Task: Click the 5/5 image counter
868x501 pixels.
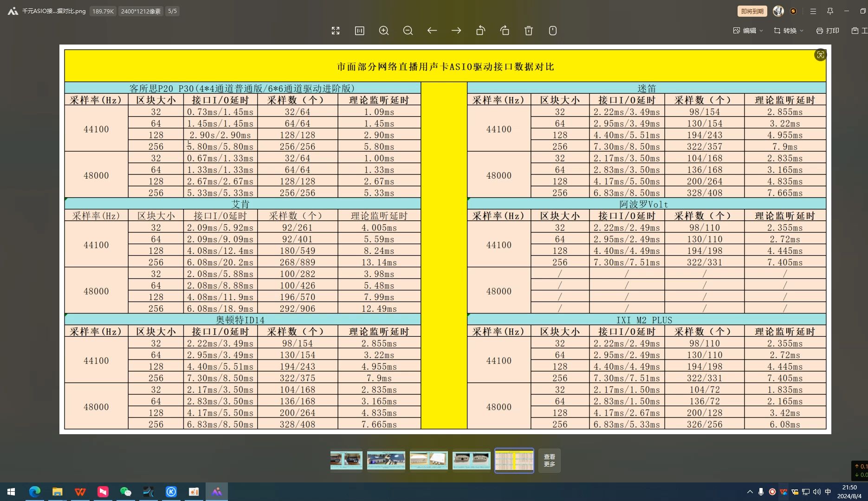Action: [x=172, y=11]
